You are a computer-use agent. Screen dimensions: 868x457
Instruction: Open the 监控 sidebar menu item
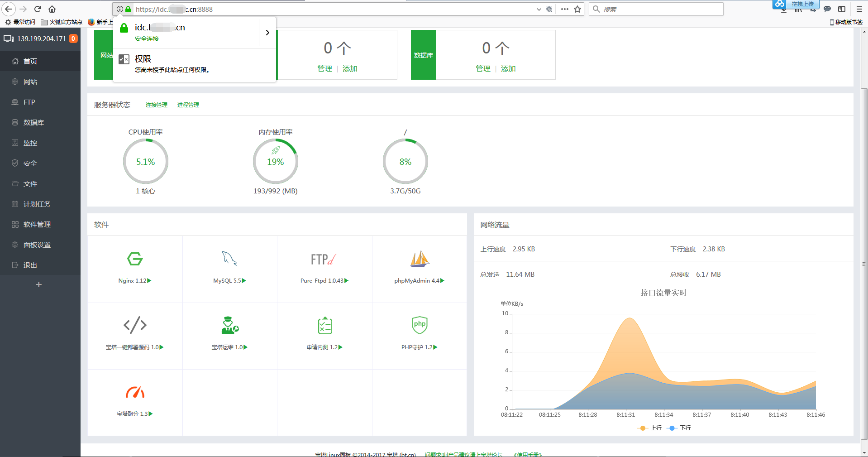(40, 143)
